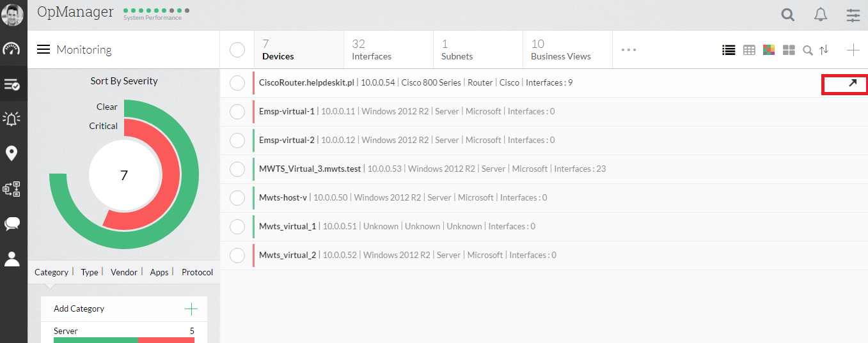This screenshot has width=868, height=343.
Task: Open the 10 Business Views tab
Action: [567, 50]
